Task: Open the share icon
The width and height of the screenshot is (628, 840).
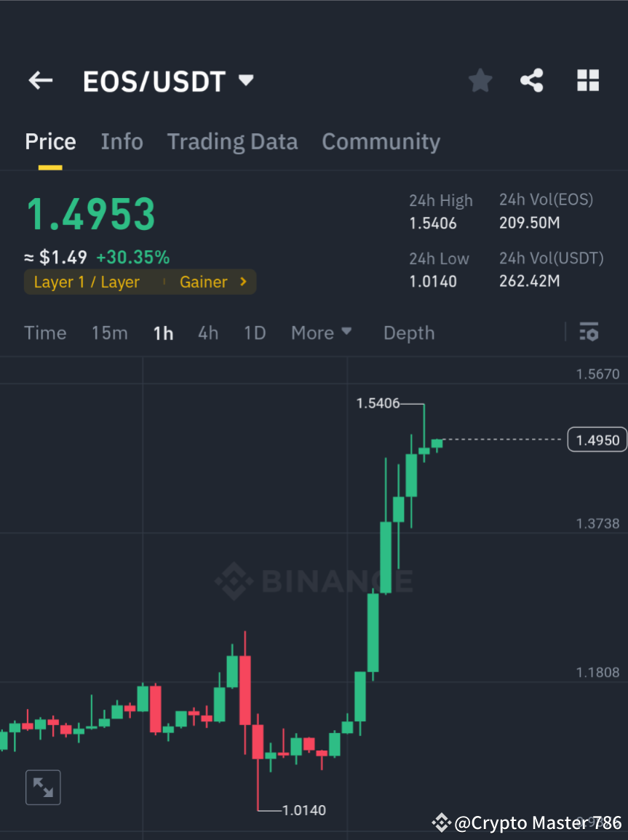Action: (532, 80)
